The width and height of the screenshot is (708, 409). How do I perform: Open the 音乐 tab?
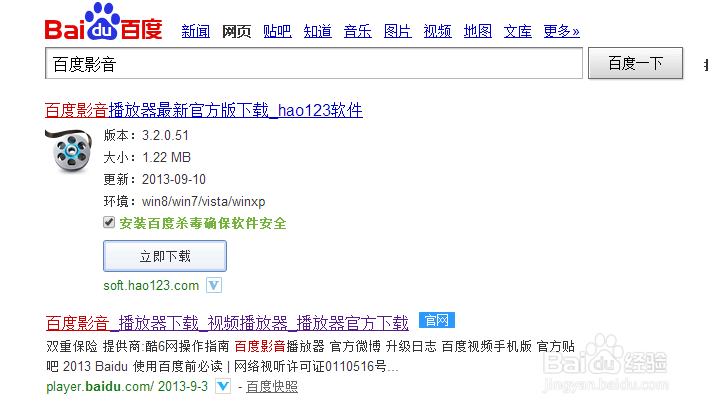point(358,31)
